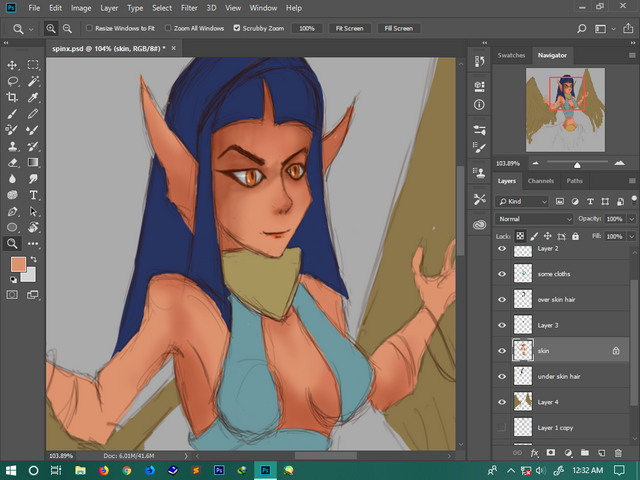Open the blend mode Normal dropdown
Viewport: 640px width, 480px height.
tap(534, 219)
